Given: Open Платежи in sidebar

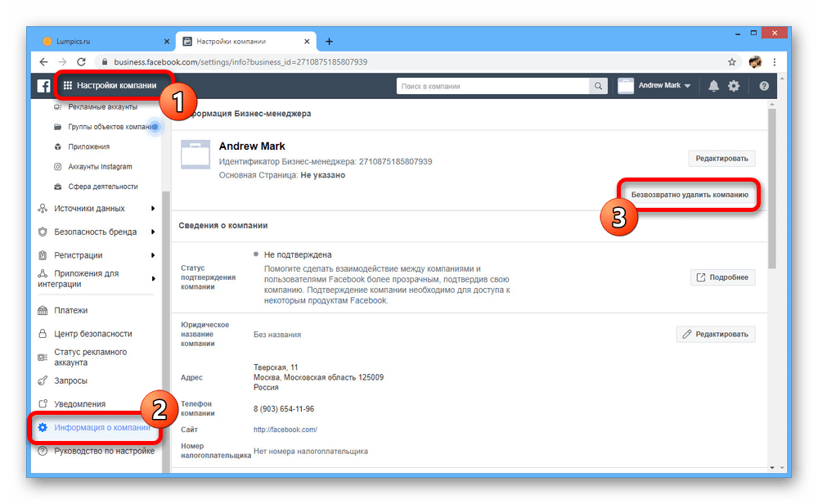Looking at the screenshot, I should click(x=70, y=310).
